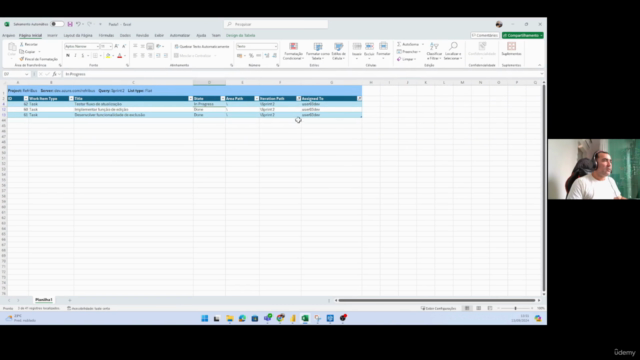640x360 pixels.
Task: Open the State column filter dropdown
Action: point(222,98)
